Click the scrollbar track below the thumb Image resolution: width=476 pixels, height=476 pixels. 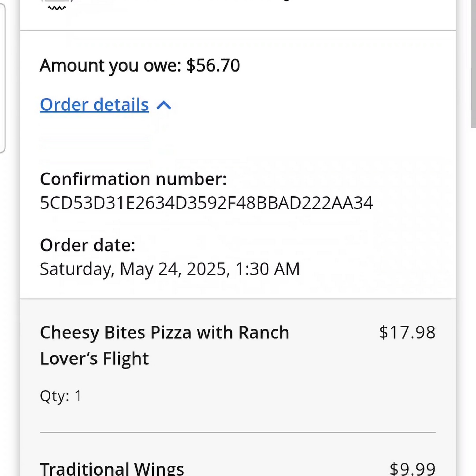coord(473,296)
